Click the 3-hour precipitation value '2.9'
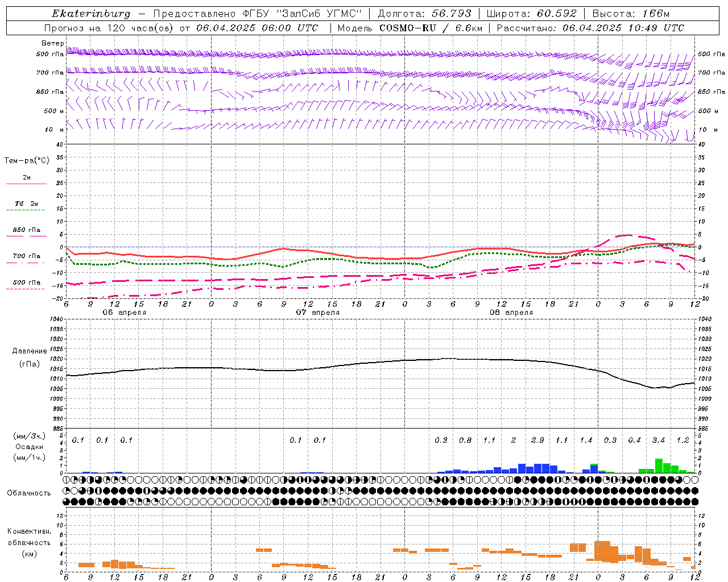Viewport: 728px width, 582px height. click(537, 440)
